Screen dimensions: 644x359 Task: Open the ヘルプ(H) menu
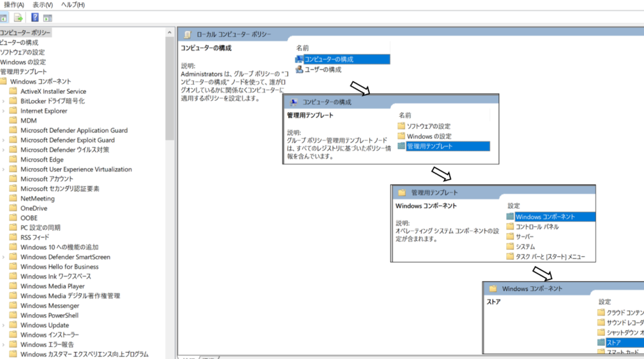click(x=73, y=5)
